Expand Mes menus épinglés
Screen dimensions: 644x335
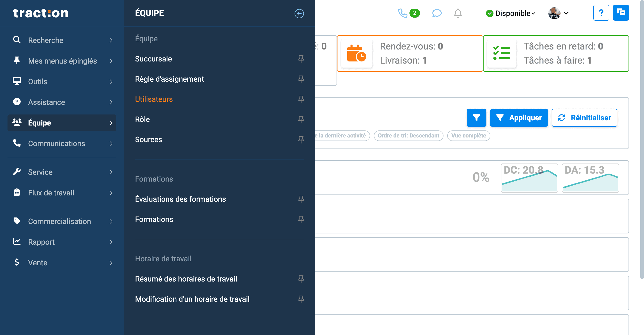click(x=62, y=61)
